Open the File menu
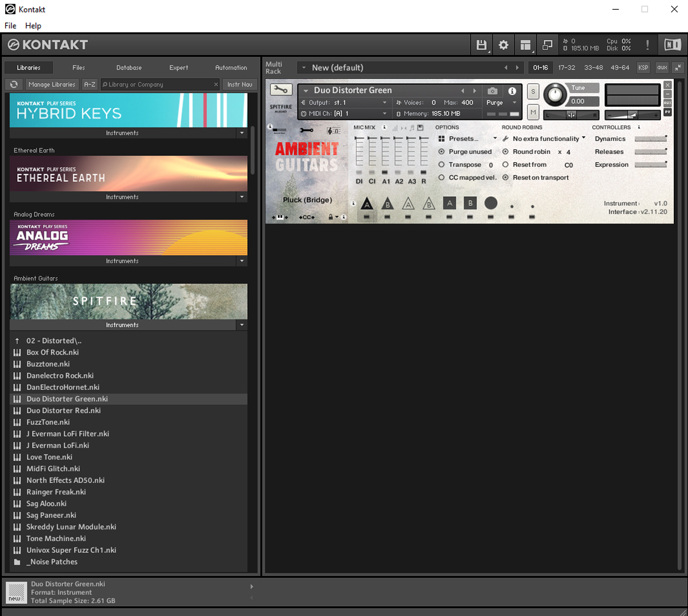This screenshot has height=616, width=688. [10, 26]
